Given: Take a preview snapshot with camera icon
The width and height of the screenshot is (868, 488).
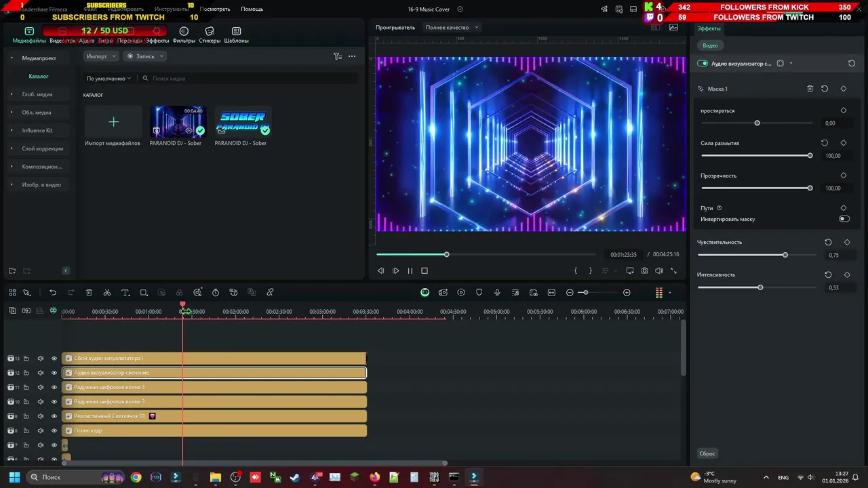Looking at the screenshot, I should tap(644, 270).
